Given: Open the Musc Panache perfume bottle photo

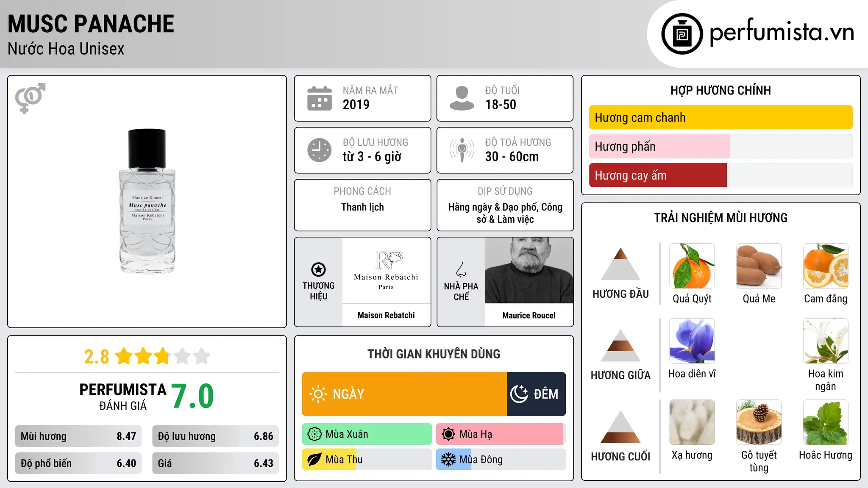Looking at the screenshot, I should click(x=147, y=201).
